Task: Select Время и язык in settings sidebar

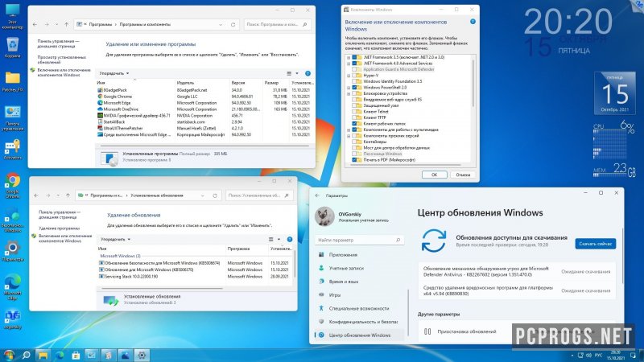Action: (344, 282)
